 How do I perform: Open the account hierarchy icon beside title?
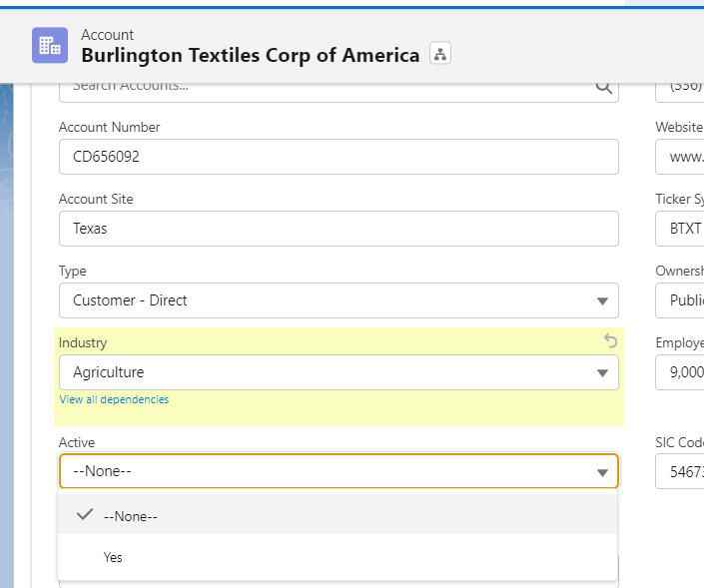point(440,55)
